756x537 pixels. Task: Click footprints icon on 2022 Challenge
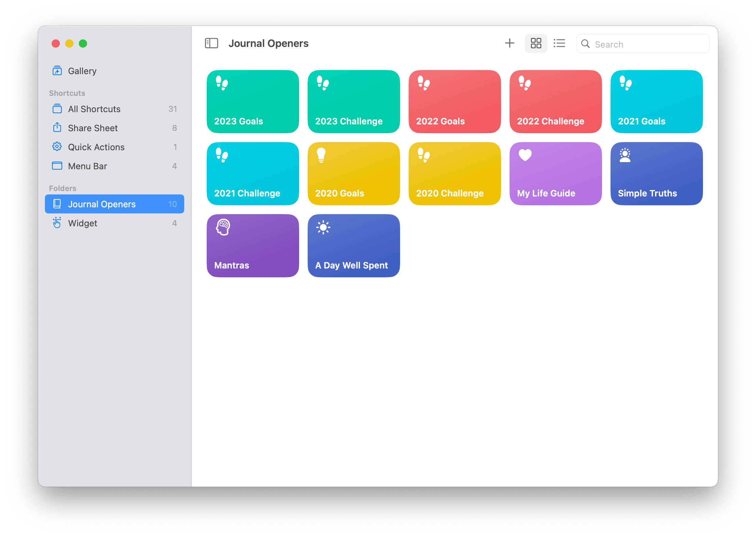[x=525, y=83]
